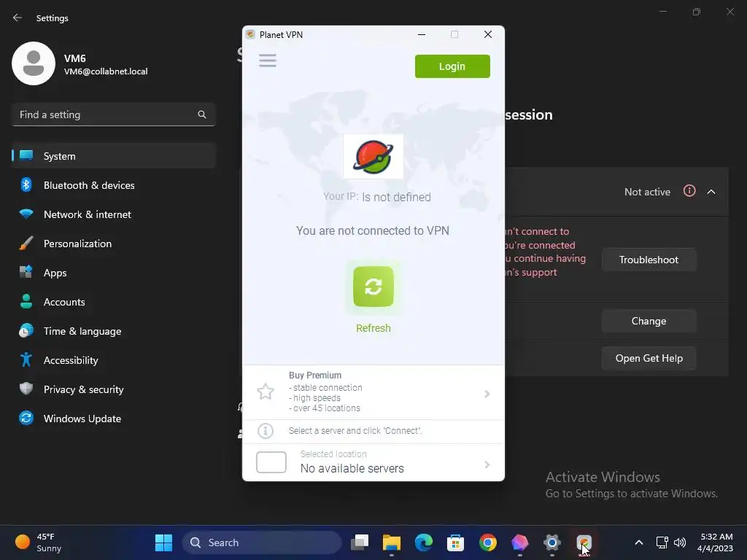Open Time & language settings

pos(113,331)
